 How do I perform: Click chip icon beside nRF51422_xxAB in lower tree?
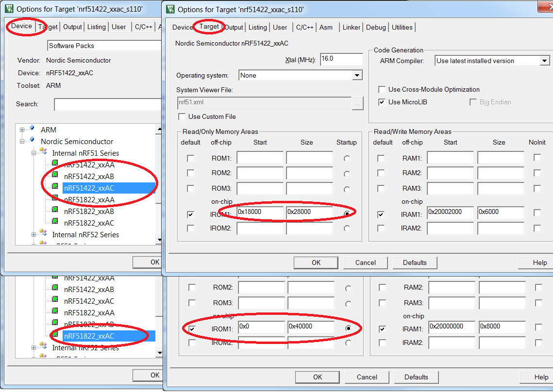(x=55, y=288)
